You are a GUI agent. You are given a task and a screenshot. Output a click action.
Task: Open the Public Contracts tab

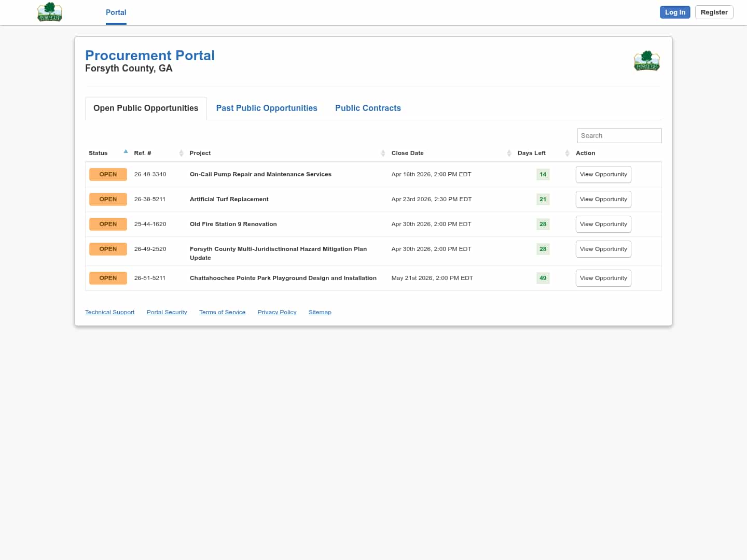(368, 108)
